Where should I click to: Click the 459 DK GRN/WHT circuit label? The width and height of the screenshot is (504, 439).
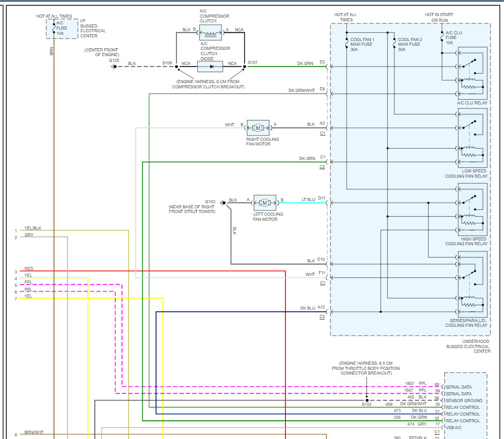pos(406,404)
